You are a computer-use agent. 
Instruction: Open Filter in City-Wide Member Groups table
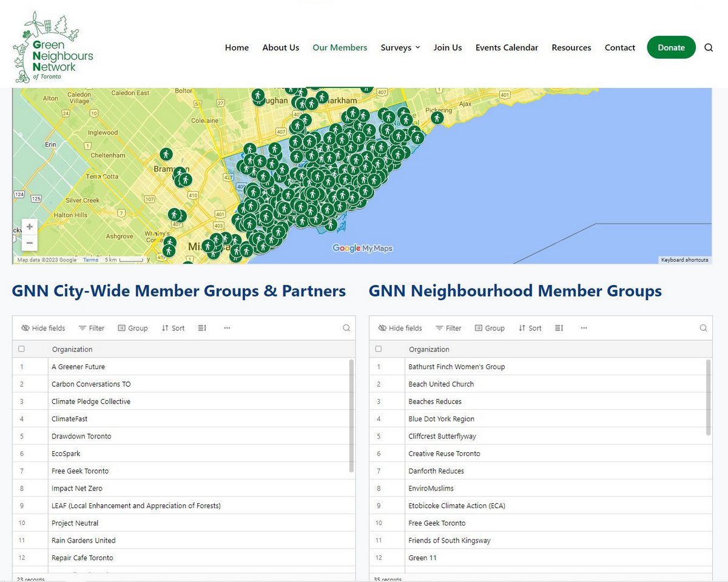click(92, 328)
